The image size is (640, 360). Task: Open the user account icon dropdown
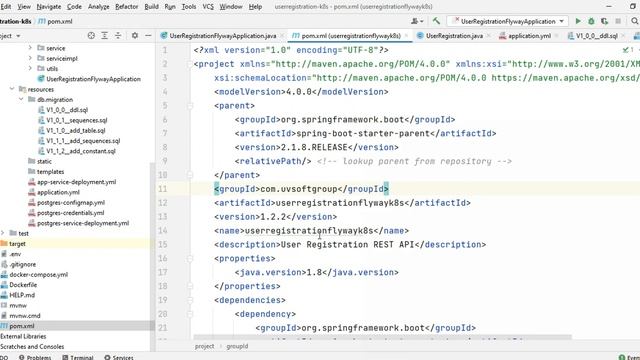pyautogui.click(x=417, y=21)
